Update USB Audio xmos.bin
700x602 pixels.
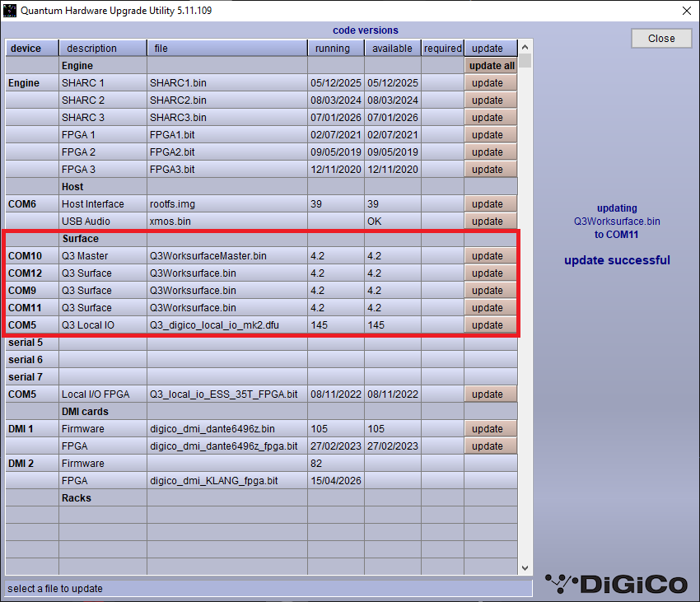click(x=491, y=222)
